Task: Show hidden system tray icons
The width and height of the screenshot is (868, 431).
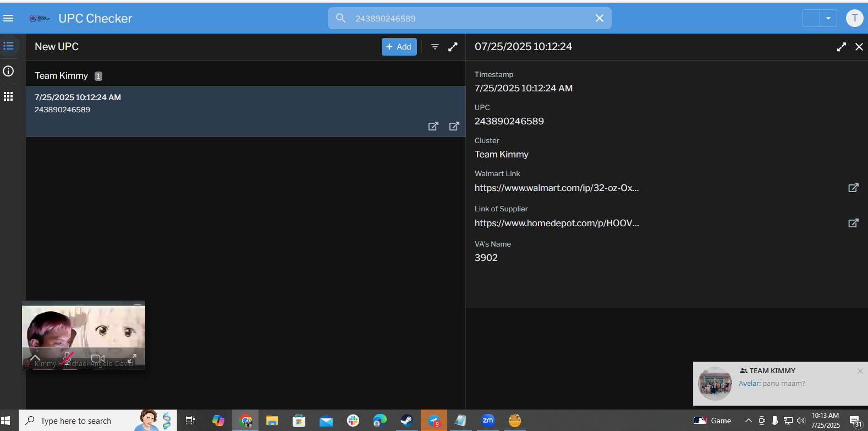Action: pos(748,421)
